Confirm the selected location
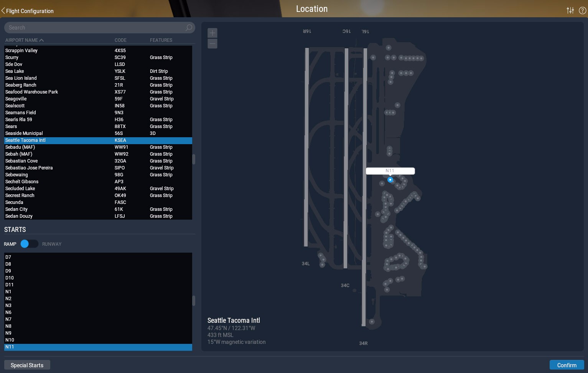The image size is (588, 373). 567,365
